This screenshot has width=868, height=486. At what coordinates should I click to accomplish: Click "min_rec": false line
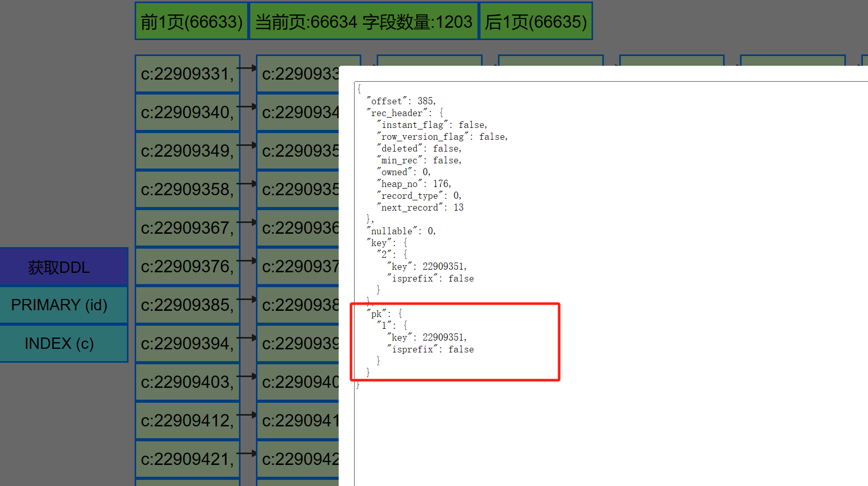tap(419, 160)
